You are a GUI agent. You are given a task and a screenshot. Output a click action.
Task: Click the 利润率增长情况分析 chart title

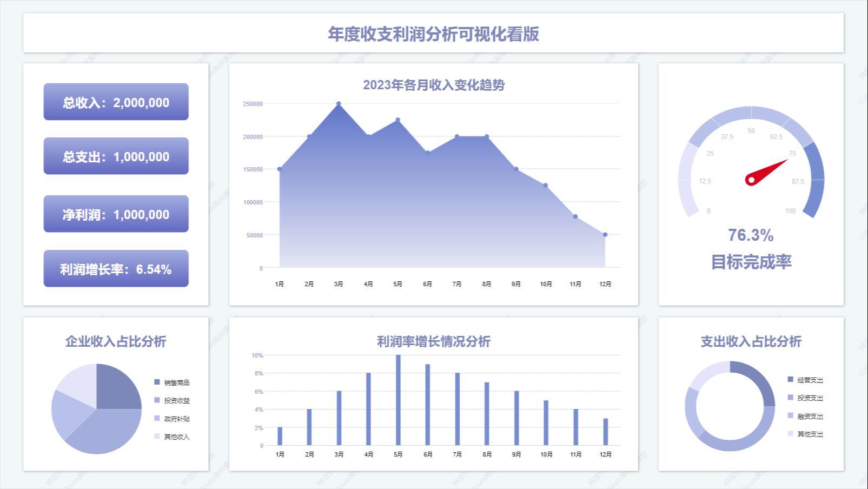[x=434, y=341]
